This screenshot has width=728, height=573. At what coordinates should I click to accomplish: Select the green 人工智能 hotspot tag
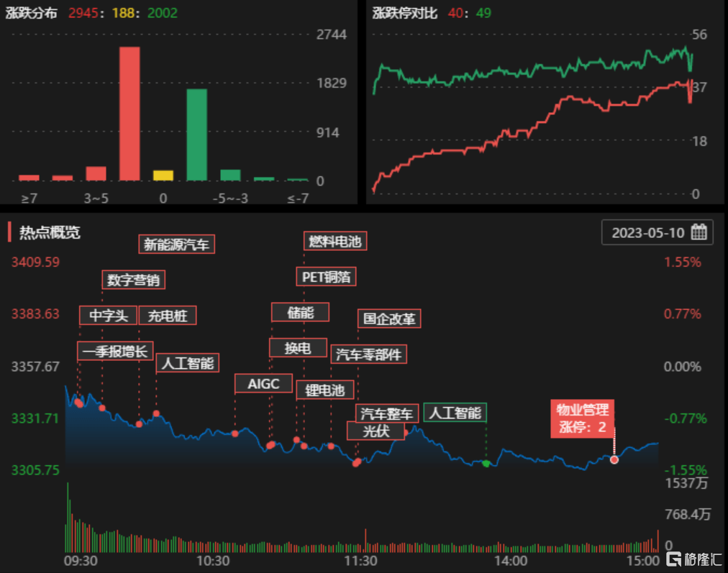(457, 413)
